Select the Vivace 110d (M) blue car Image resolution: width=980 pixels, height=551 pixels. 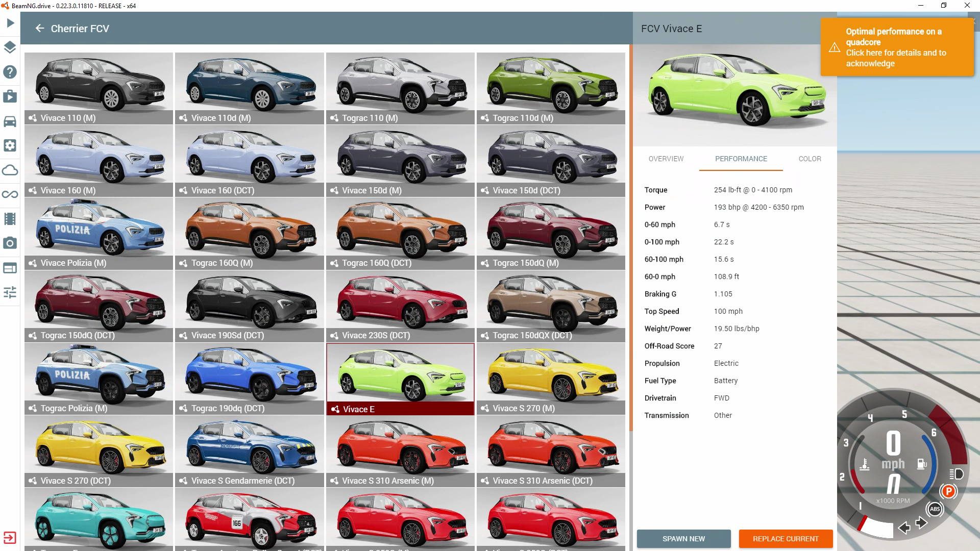click(x=250, y=88)
